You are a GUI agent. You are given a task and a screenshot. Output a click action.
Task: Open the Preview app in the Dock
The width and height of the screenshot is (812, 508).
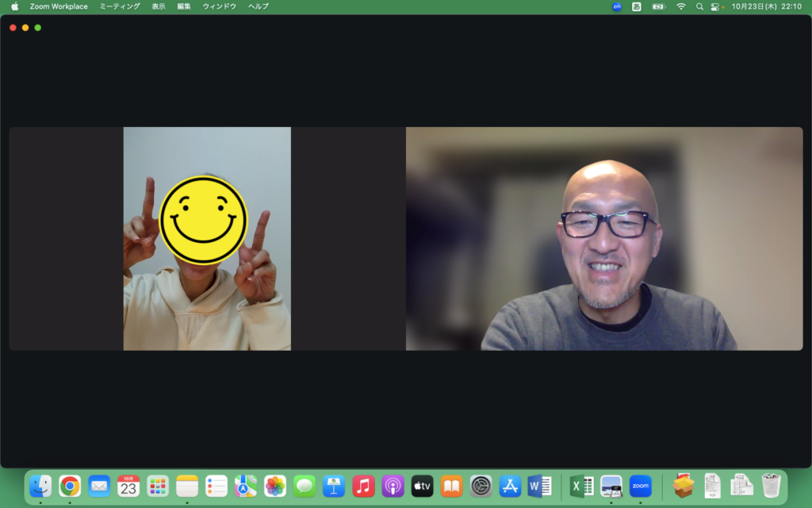[611, 486]
